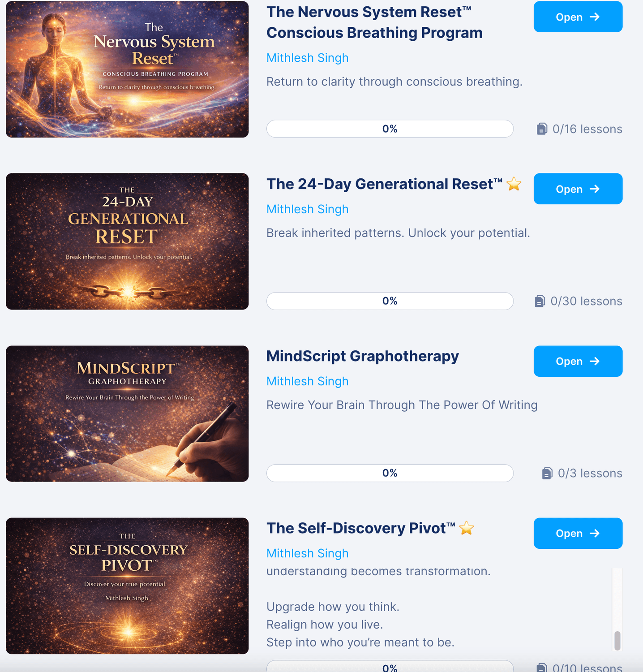Open the MindScript Graphotherapy course
This screenshot has height=672, width=643.
coord(578,361)
